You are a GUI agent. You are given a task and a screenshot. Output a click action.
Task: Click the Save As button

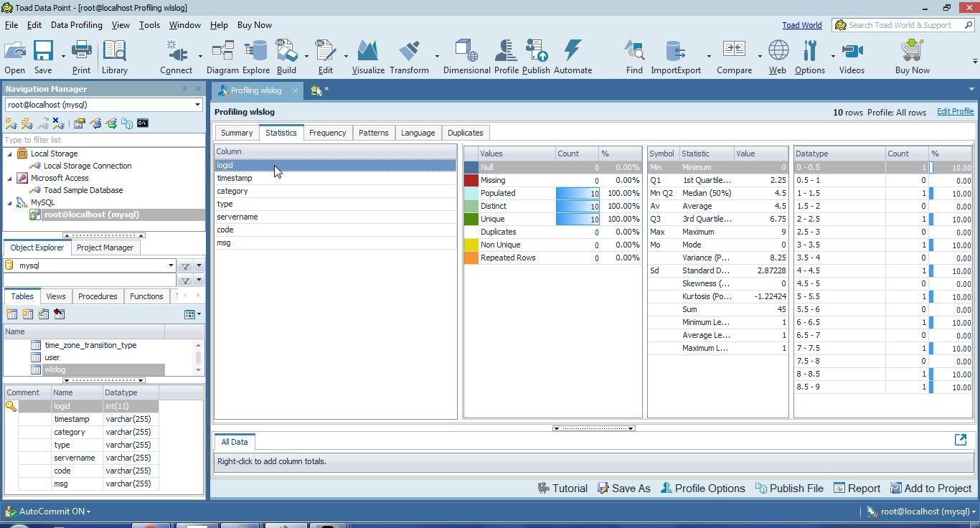point(623,489)
